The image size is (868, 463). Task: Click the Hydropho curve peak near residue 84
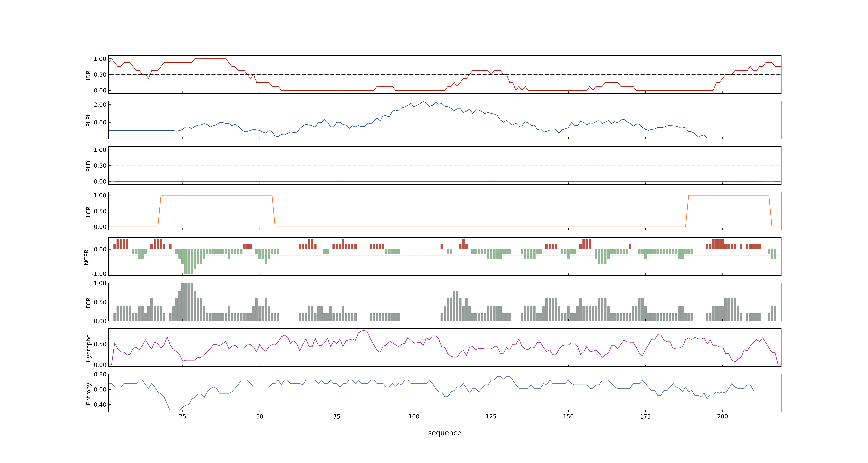364,331
